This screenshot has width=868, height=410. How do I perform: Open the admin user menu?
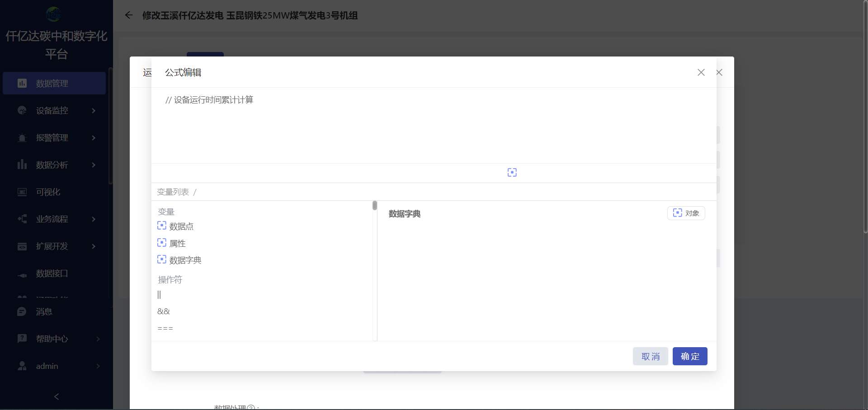(x=54, y=366)
